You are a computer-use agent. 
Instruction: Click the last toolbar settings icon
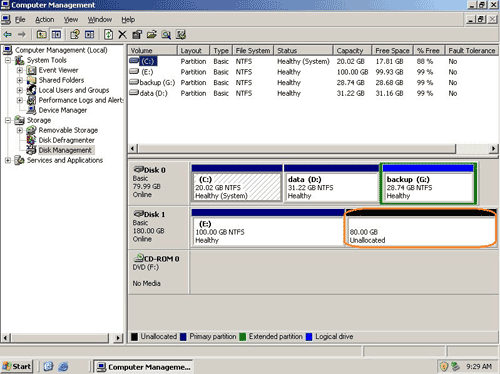tap(181, 34)
